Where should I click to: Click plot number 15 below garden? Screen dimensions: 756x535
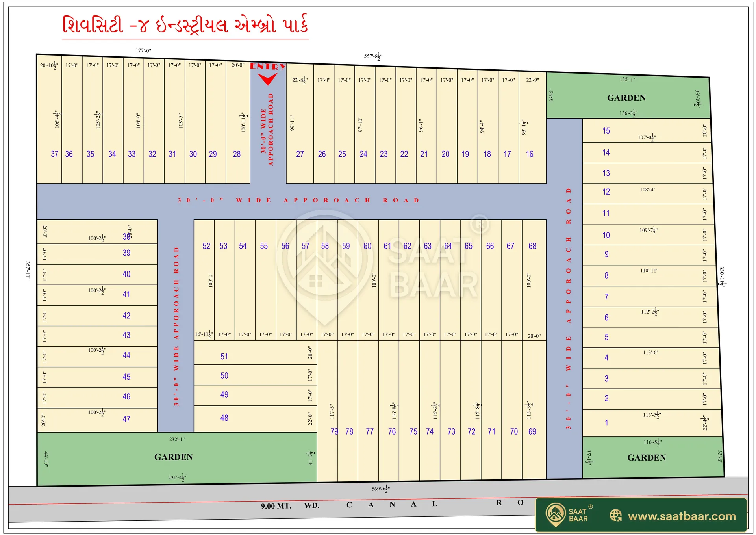pos(606,131)
